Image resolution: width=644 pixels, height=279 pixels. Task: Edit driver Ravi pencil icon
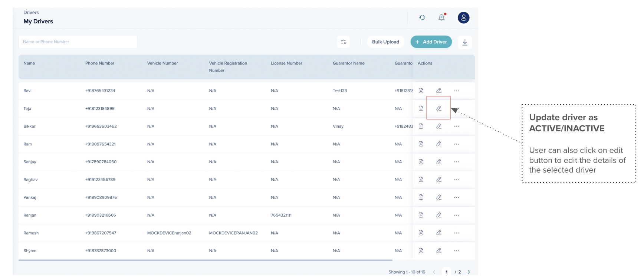tap(439, 91)
